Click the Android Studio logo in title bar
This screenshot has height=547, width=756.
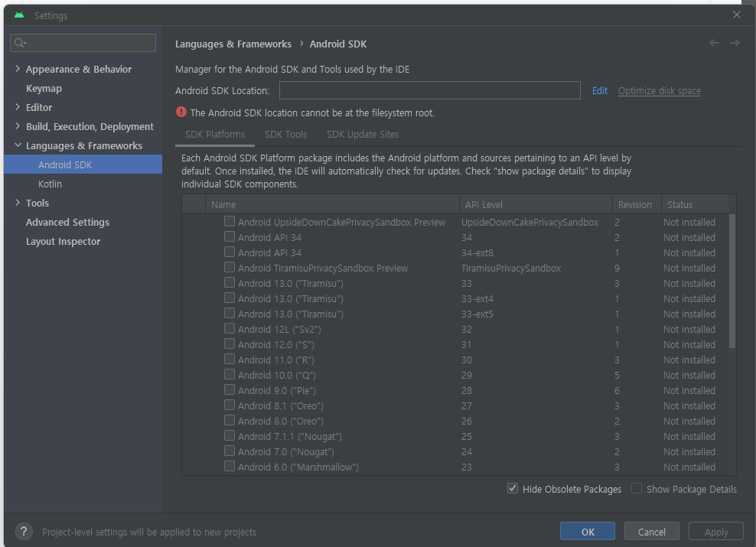click(x=19, y=15)
